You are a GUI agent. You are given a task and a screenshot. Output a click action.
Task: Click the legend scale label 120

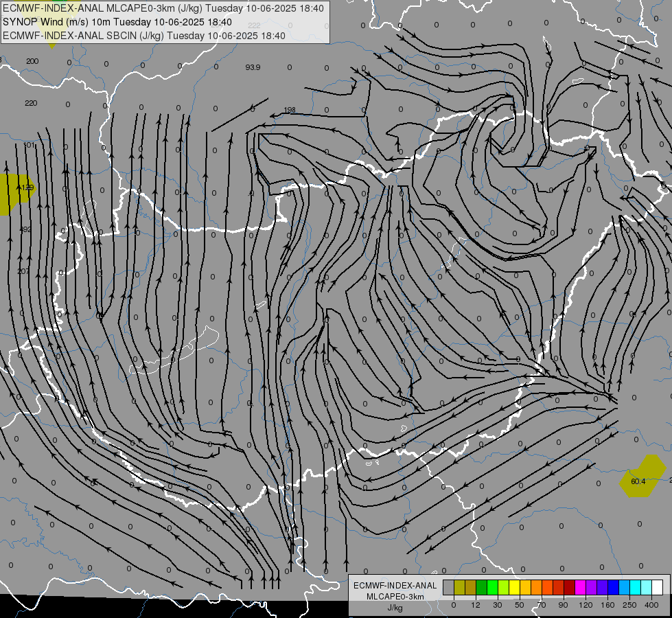click(x=586, y=605)
